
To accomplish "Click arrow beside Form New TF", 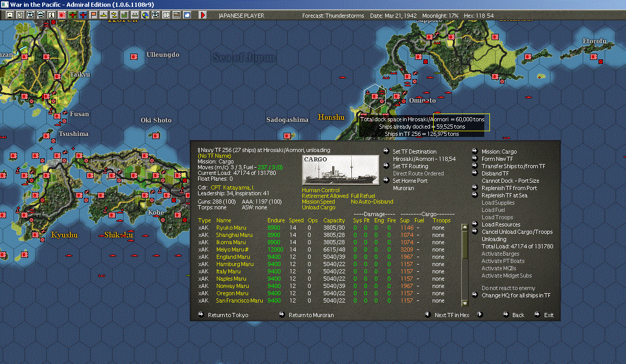I will pyautogui.click(x=475, y=158).
